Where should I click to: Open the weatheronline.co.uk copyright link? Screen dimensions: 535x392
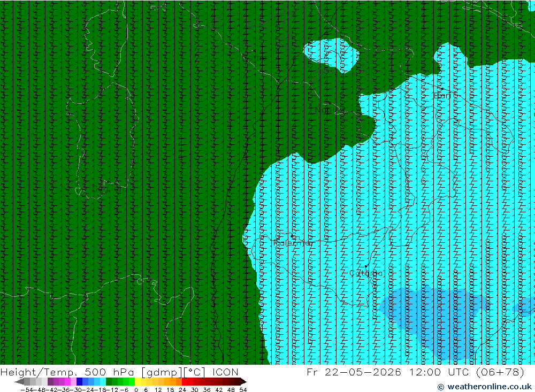coord(485,387)
